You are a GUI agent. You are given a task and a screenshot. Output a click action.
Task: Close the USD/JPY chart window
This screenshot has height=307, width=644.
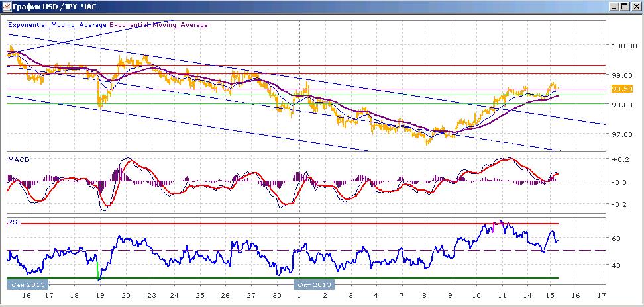pos(635,7)
